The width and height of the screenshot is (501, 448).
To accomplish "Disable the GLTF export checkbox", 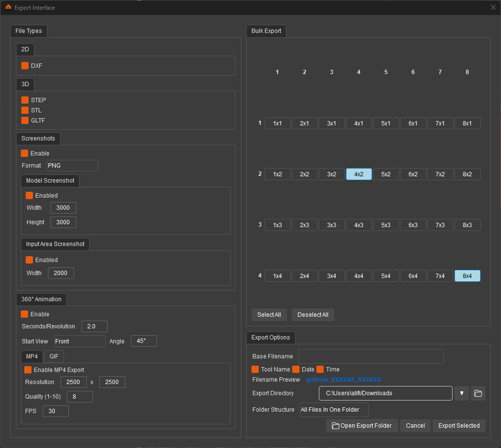I will pos(25,121).
